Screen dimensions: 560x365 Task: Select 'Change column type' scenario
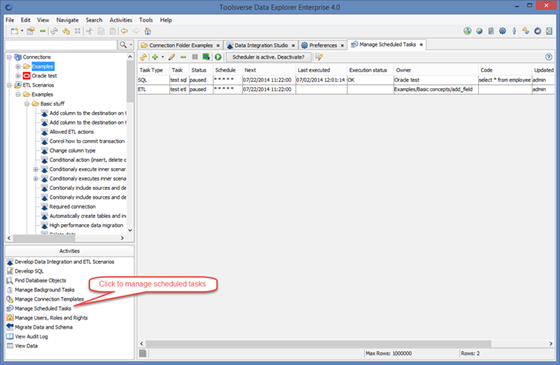(72, 151)
